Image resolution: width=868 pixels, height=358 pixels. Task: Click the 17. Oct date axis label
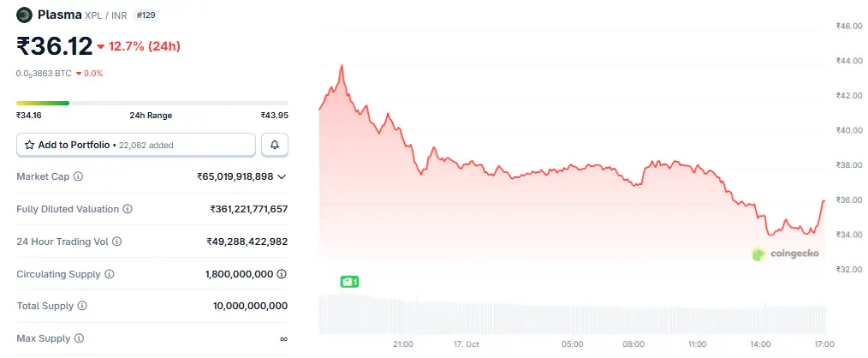tap(467, 344)
